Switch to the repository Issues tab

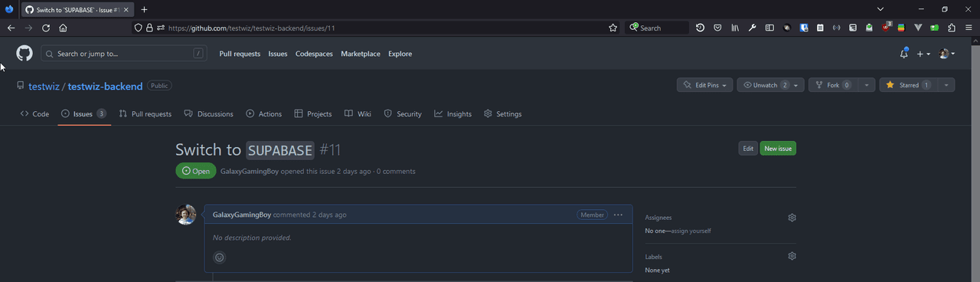click(x=83, y=113)
